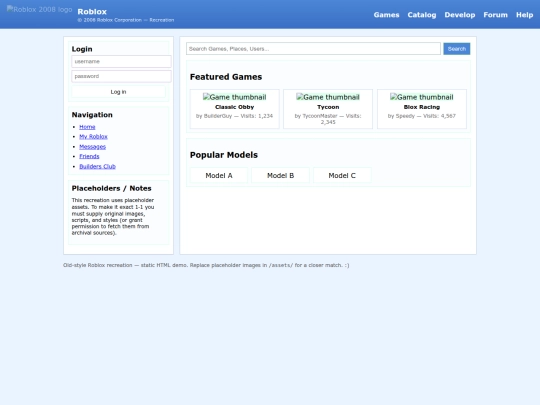Focus the username input field

(121, 61)
